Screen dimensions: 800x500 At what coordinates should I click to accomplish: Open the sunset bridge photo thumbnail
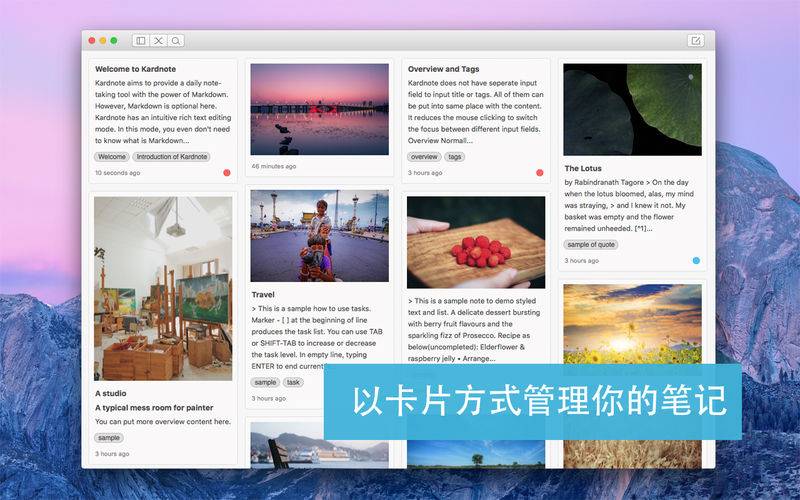click(x=319, y=109)
